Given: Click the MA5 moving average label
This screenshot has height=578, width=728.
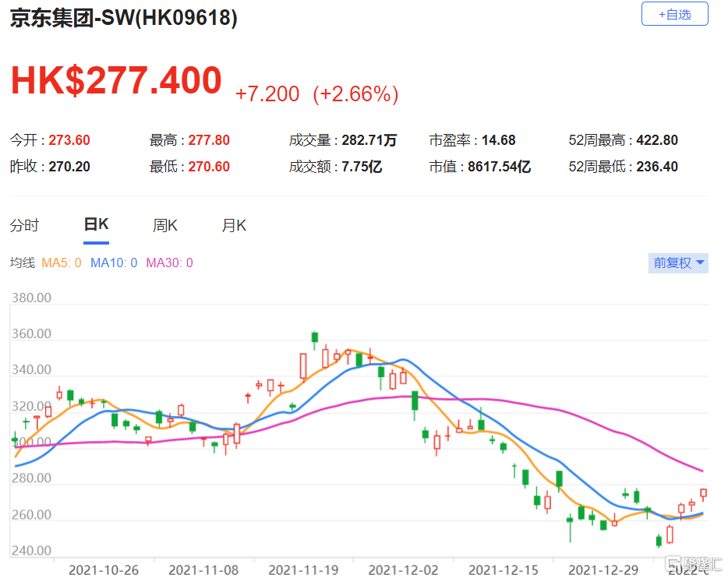Looking at the screenshot, I should (x=62, y=263).
